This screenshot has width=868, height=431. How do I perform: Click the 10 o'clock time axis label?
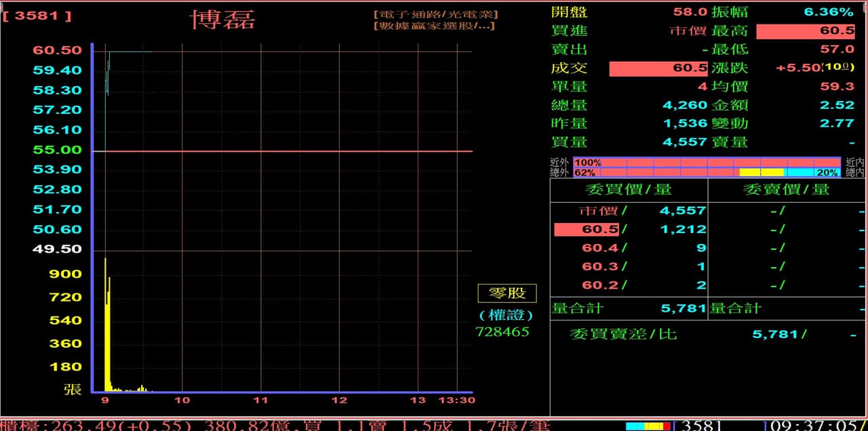[x=182, y=401]
